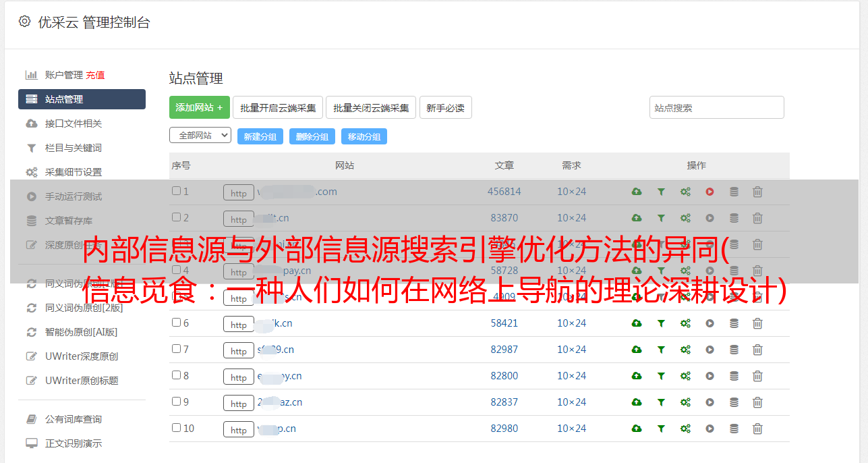Click the trash icon in row 10

(x=757, y=429)
